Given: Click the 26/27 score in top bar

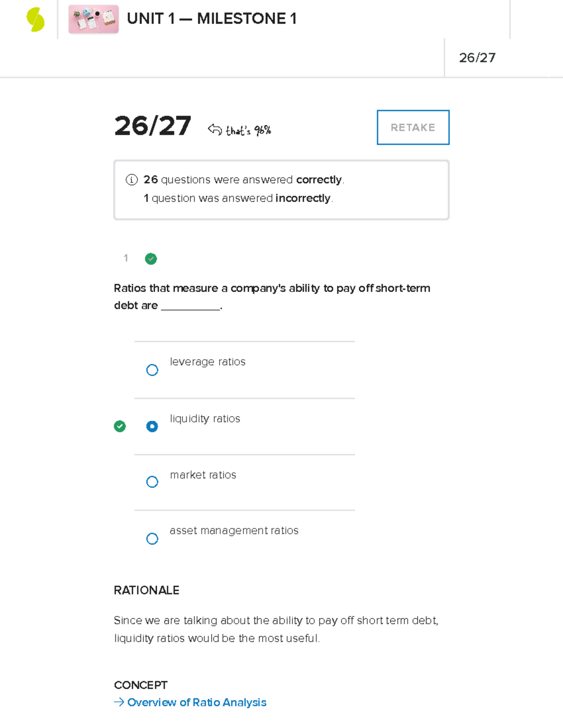Looking at the screenshot, I should (x=477, y=58).
